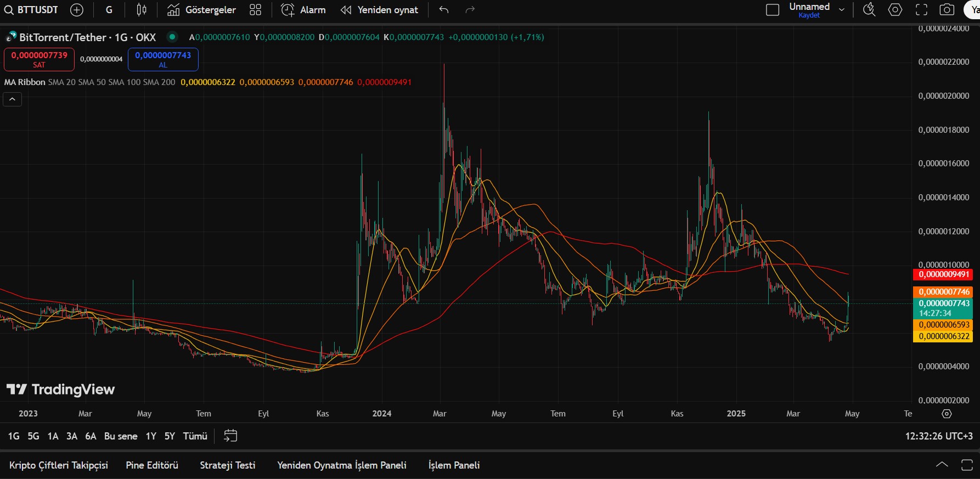Undo last chart action
Viewport: 980px width, 479px height.
(444, 10)
